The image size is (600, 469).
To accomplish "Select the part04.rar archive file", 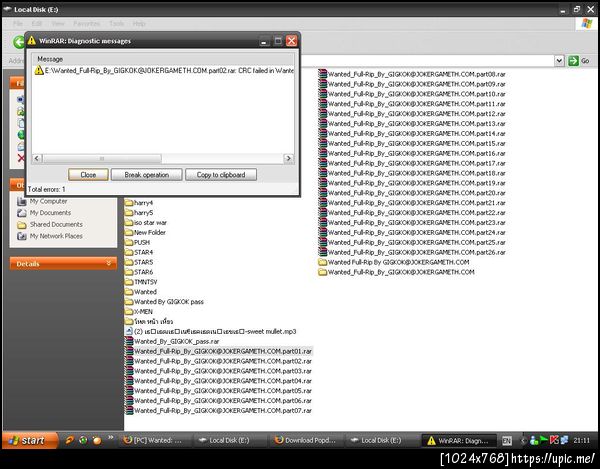I will click(x=218, y=381).
